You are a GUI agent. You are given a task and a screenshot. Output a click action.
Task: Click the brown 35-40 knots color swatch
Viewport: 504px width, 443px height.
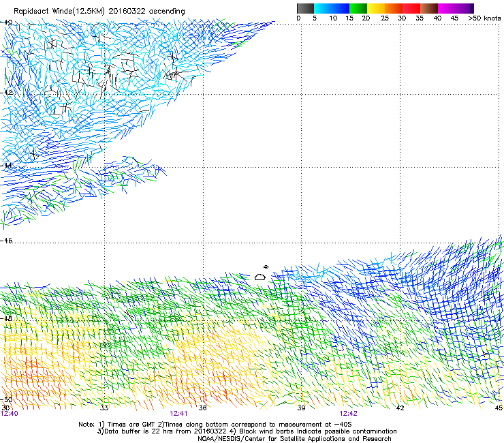click(429, 8)
